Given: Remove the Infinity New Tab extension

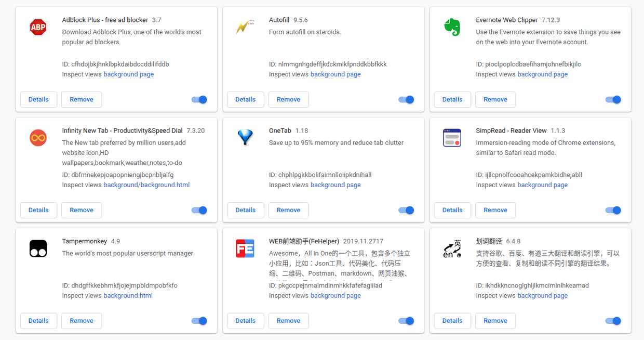Looking at the screenshot, I should click(x=82, y=210).
